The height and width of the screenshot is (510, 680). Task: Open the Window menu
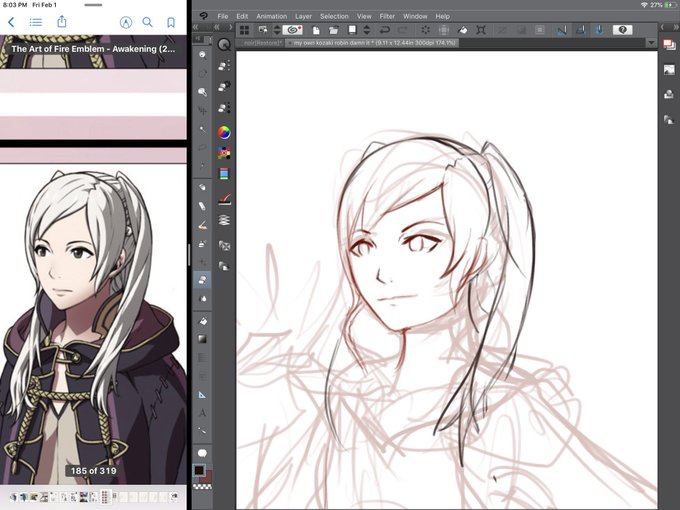415,16
